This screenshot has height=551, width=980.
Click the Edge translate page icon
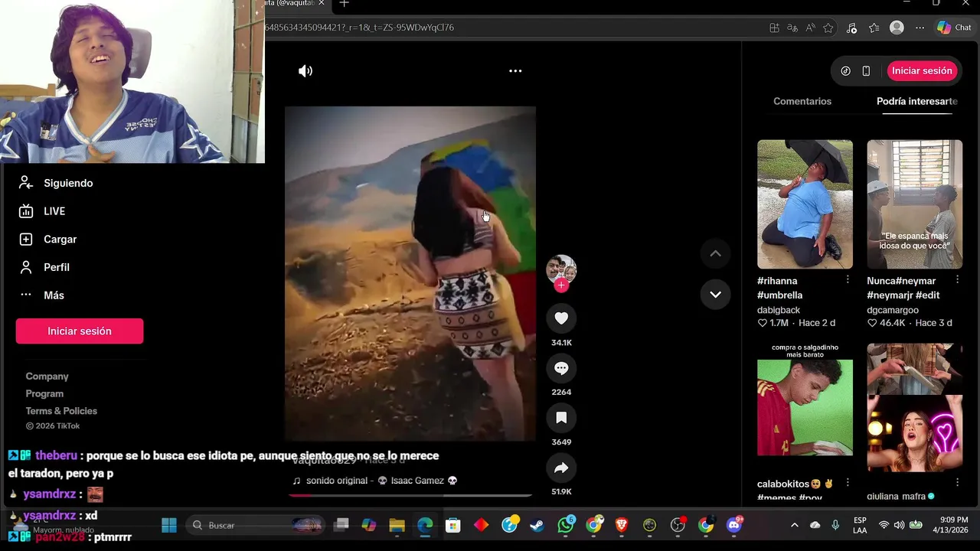click(x=792, y=28)
